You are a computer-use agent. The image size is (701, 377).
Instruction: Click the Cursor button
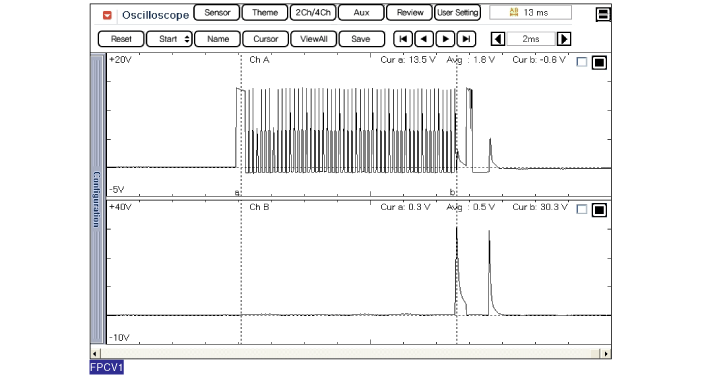click(x=266, y=39)
